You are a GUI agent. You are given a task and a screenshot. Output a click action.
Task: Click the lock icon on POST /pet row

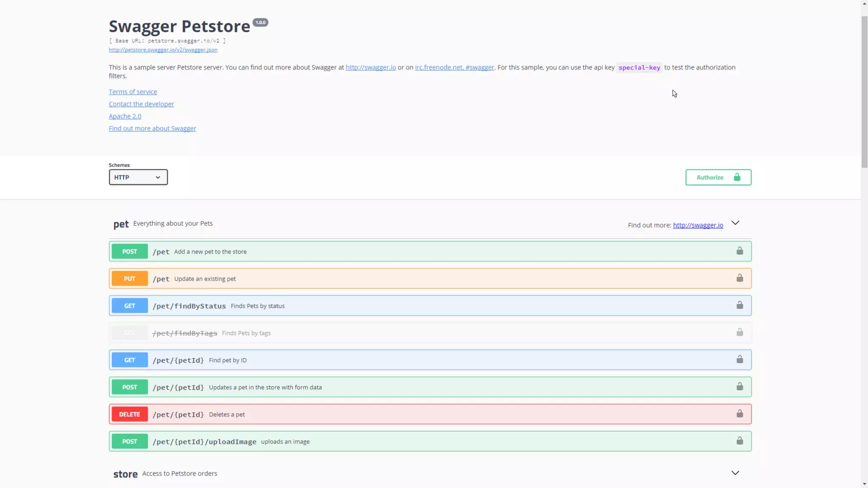tap(740, 251)
